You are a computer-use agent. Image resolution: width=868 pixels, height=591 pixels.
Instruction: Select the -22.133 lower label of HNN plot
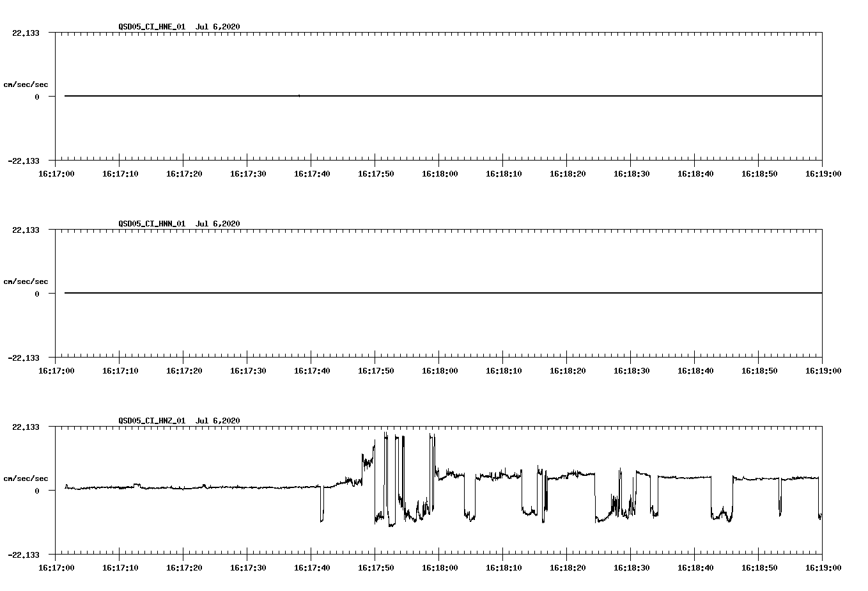click(x=24, y=358)
